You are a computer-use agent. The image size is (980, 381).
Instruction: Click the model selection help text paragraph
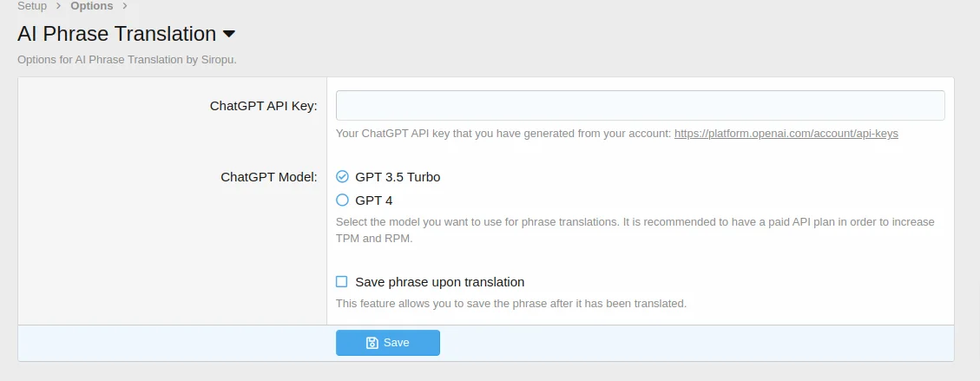coord(635,230)
